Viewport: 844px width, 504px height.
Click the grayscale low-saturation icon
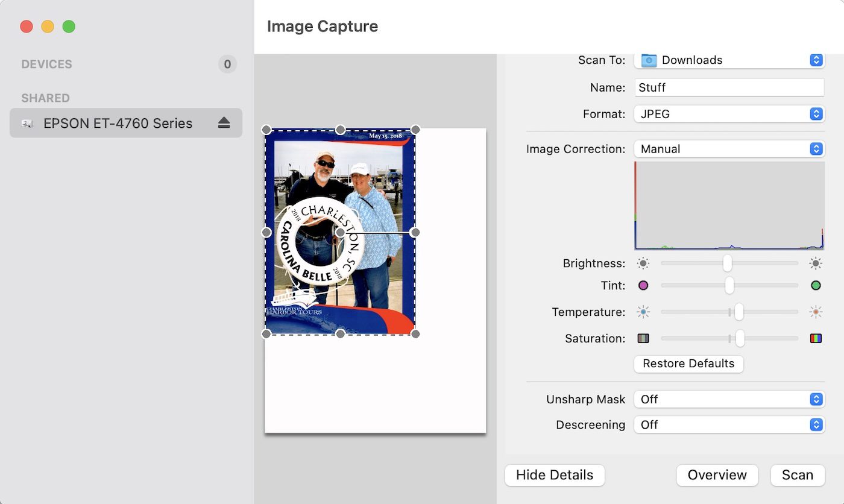click(643, 338)
